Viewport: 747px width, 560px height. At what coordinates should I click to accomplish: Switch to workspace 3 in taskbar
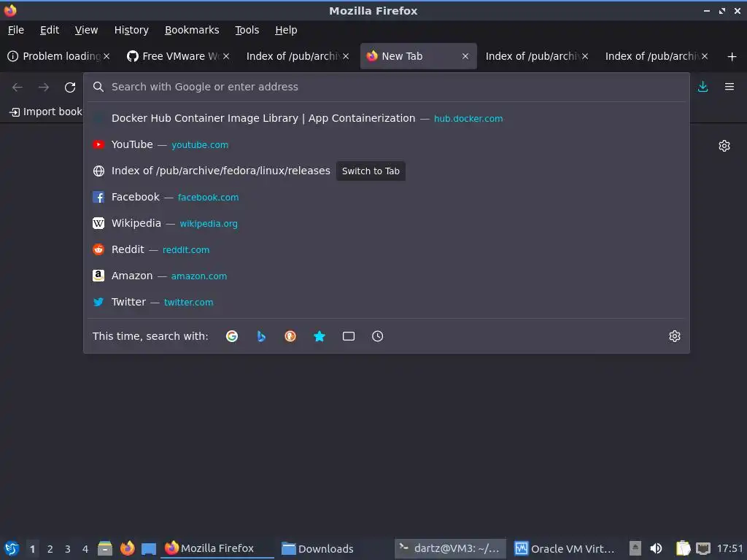[x=68, y=549]
